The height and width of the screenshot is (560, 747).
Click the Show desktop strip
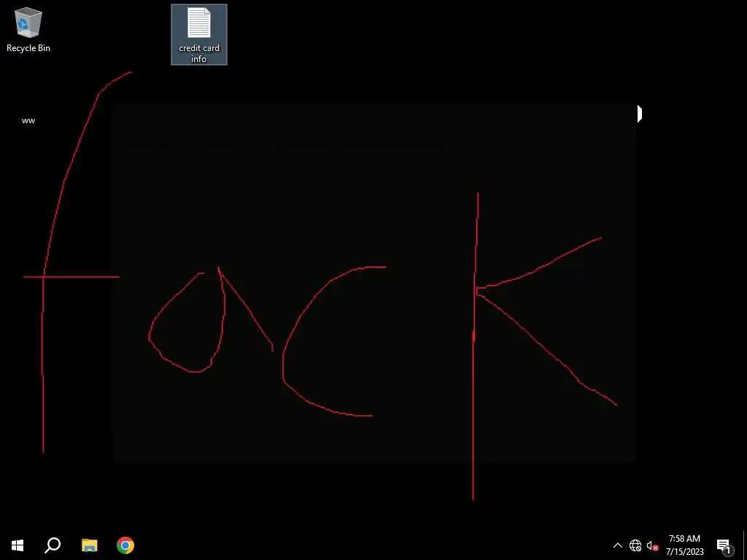point(745,545)
